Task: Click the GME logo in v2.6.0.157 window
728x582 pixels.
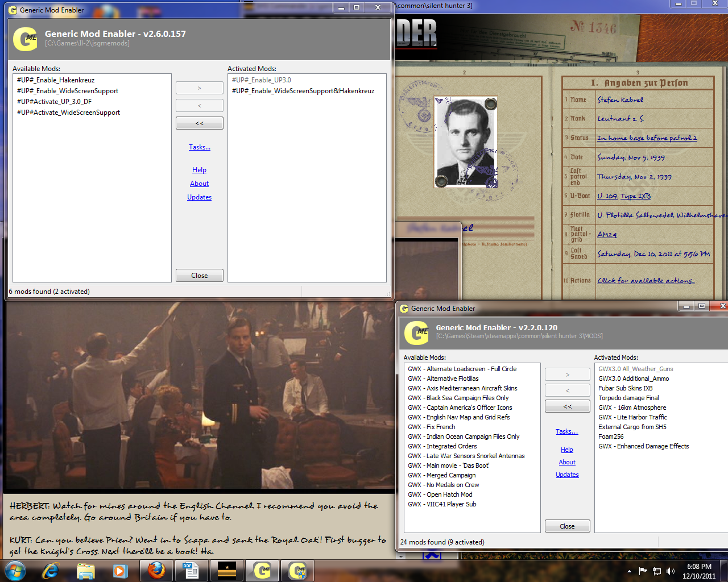Action: coord(25,39)
